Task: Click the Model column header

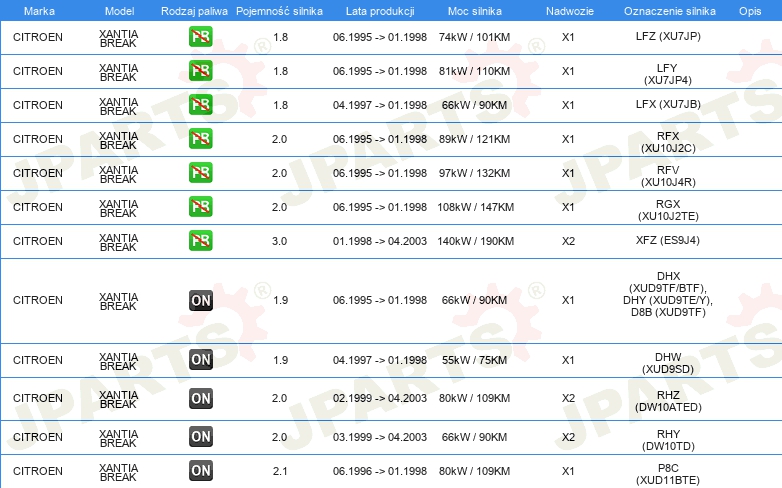Action: 119,11
